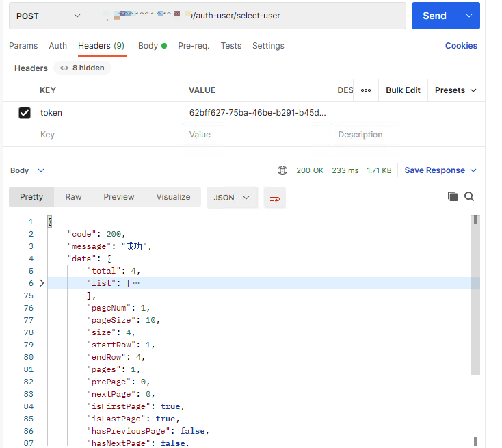Expand the Presets dropdown
This screenshot has width=502, height=448.
tap(455, 90)
